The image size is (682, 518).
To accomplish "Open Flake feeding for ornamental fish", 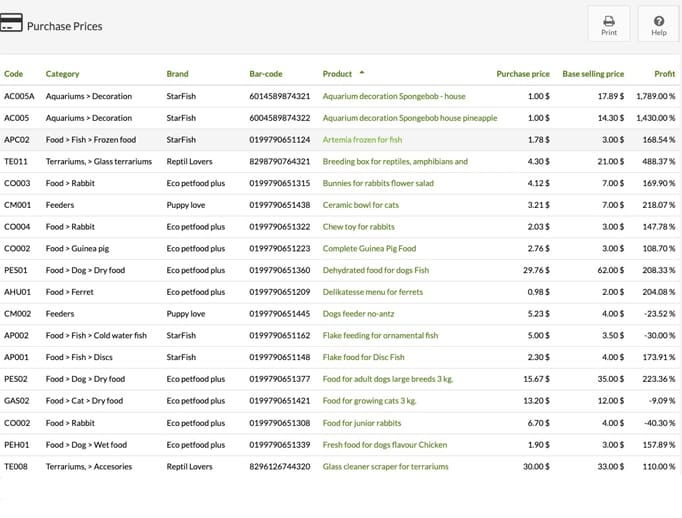I will (x=380, y=335).
